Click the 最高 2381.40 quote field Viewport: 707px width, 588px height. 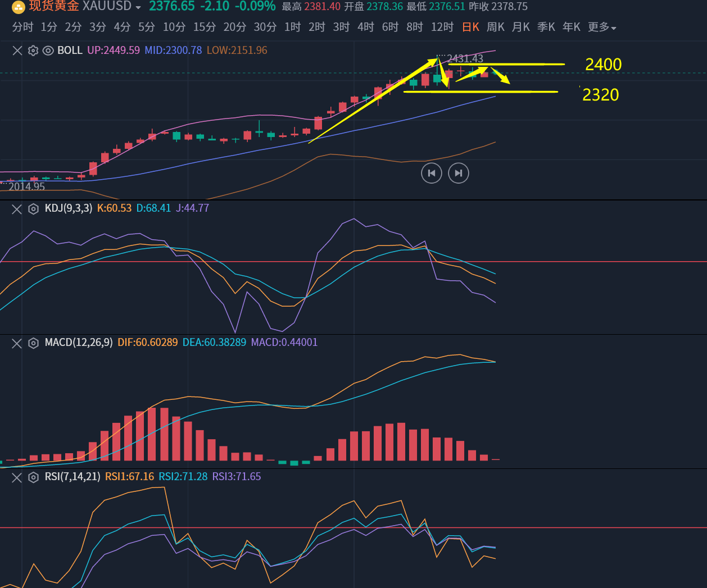[x=311, y=7]
